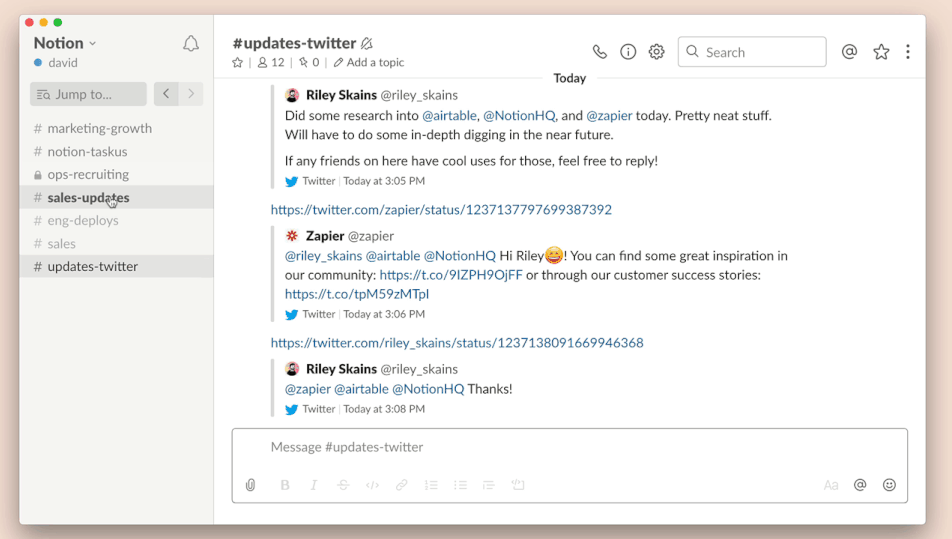Open the Jump to quick switcher
952x539 pixels.
point(88,94)
